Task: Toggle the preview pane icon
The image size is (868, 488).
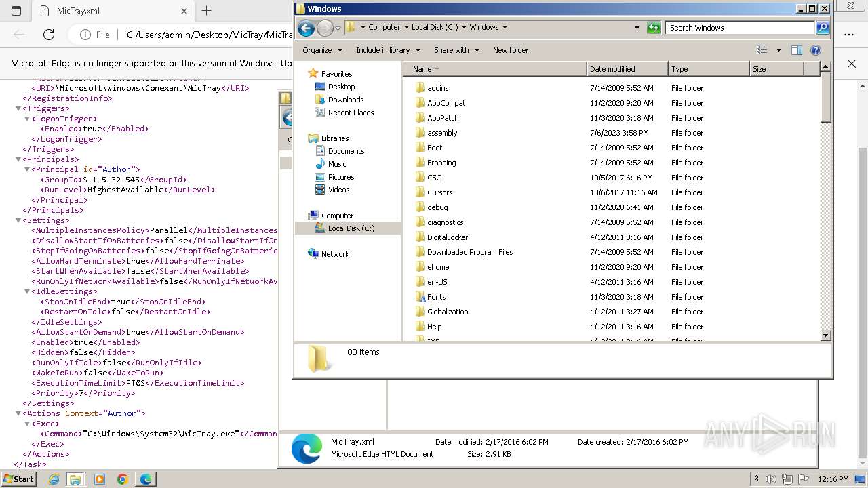Action: point(797,50)
